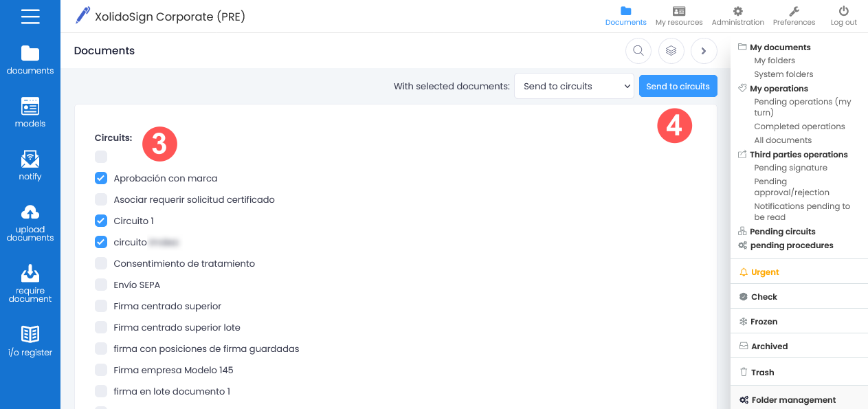Expand the right-arrow chevron button
Viewport: 868px width, 409px height.
[704, 50]
